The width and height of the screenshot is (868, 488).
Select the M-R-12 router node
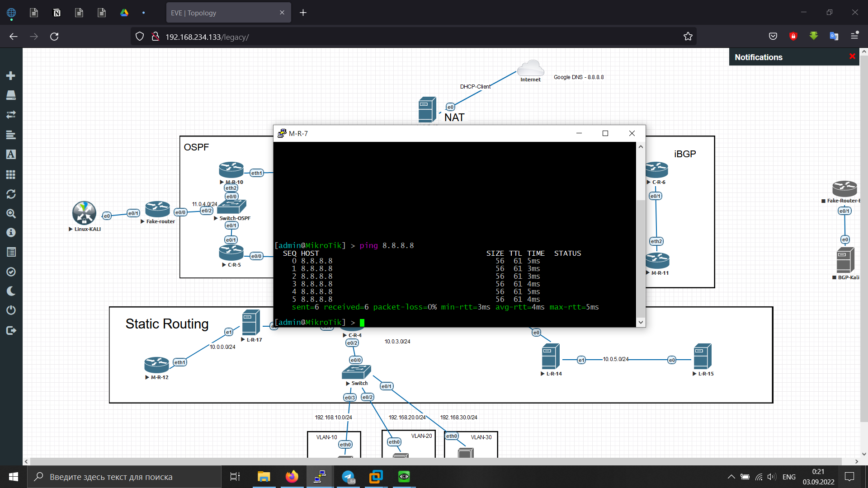tap(156, 365)
